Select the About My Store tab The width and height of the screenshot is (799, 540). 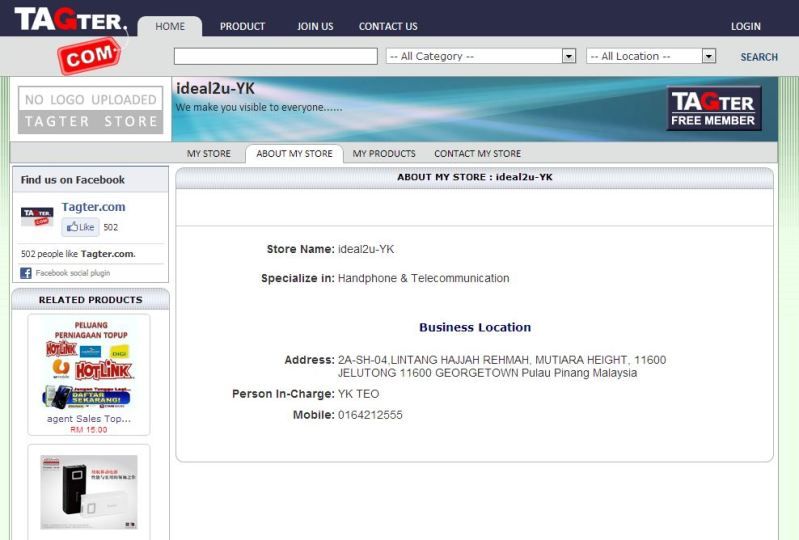click(x=294, y=154)
